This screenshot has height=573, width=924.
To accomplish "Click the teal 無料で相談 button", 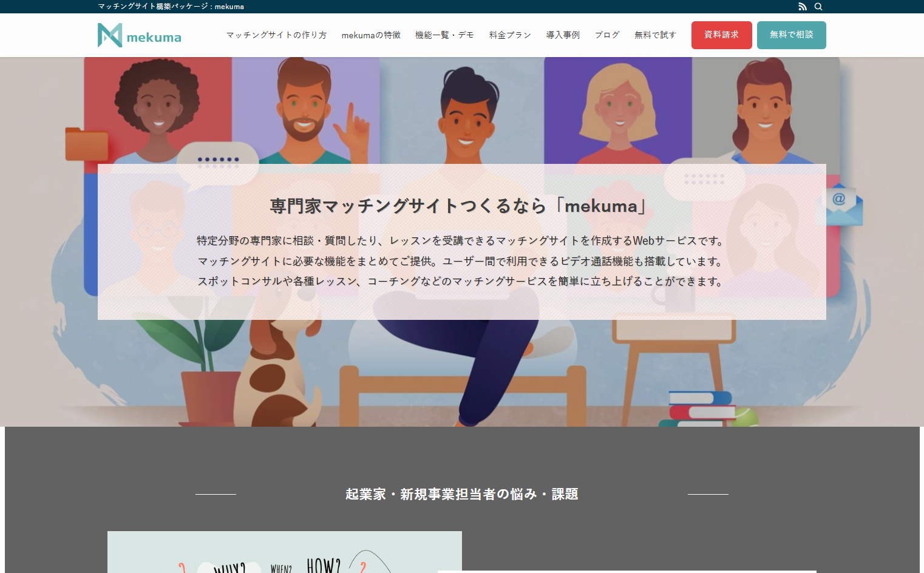I will [792, 35].
